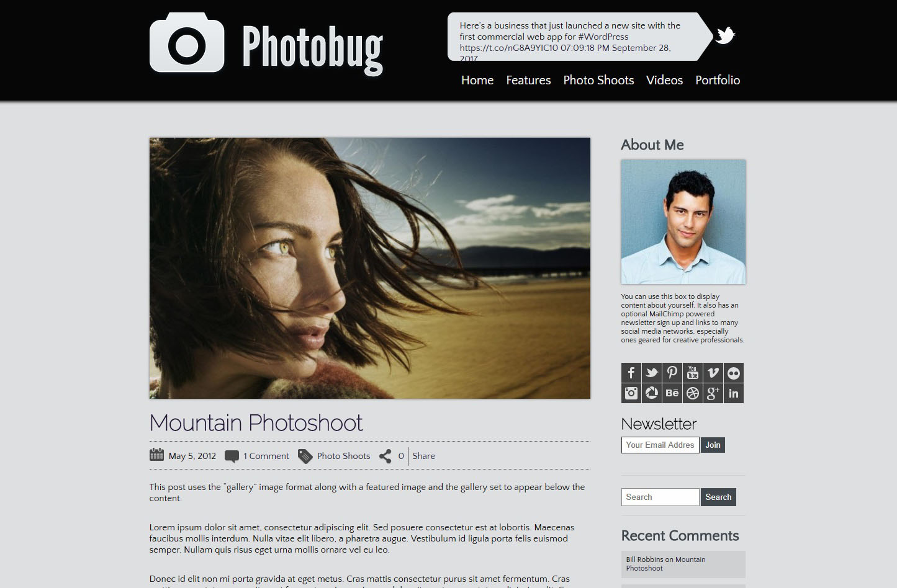Click the Dribbble basketball icon

(692, 393)
